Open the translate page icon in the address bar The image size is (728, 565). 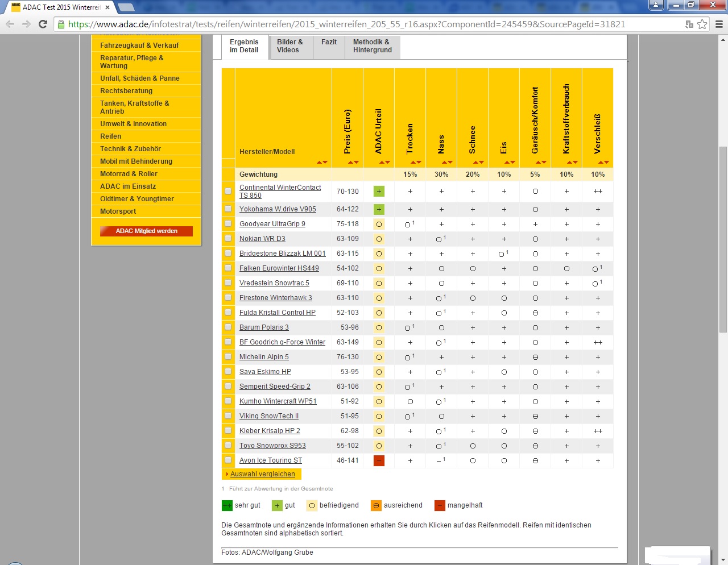coord(689,24)
